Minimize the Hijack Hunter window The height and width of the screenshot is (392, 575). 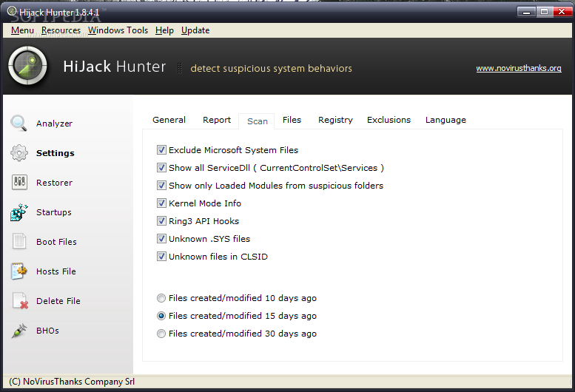(x=526, y=12)
